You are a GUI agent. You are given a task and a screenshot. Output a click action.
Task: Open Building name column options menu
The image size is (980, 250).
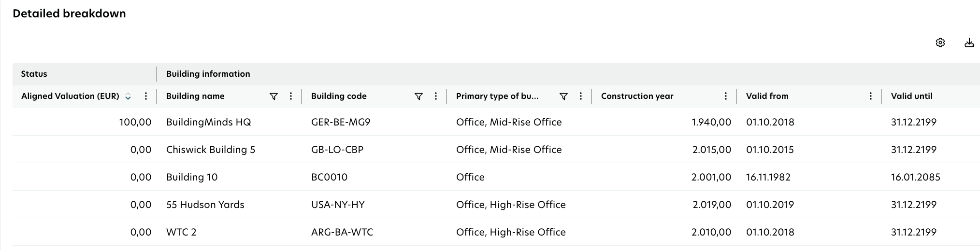click(291, 97)
